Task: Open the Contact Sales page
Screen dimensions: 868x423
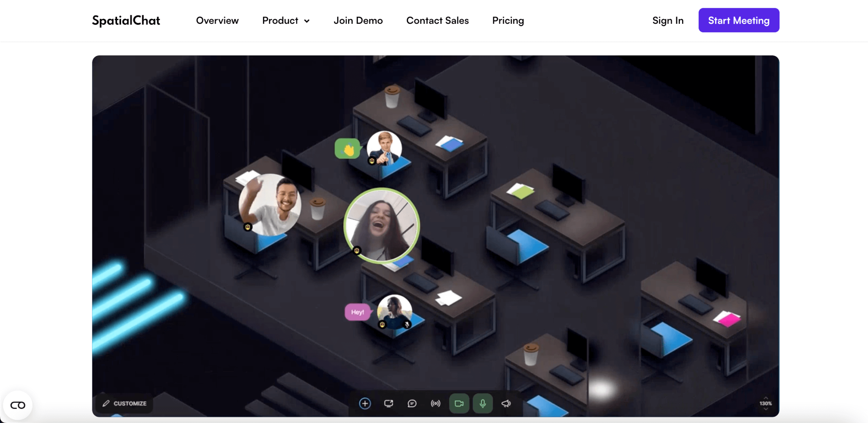Action: tap(437, 20)
